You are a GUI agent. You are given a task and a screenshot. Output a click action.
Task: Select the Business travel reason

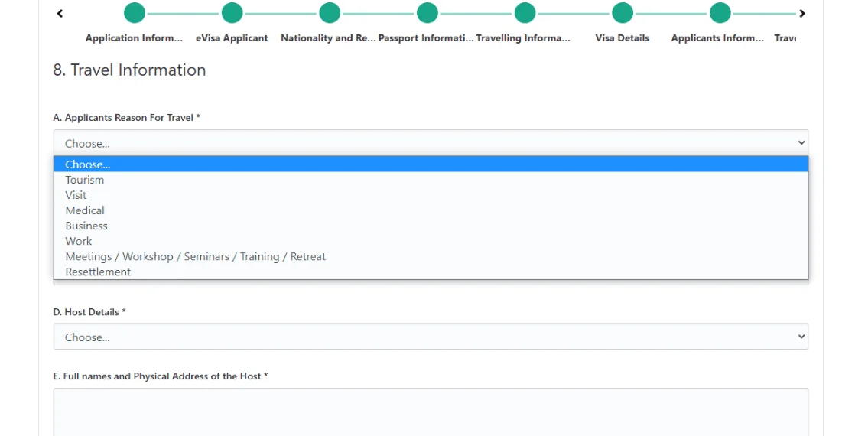coord(86,226)
